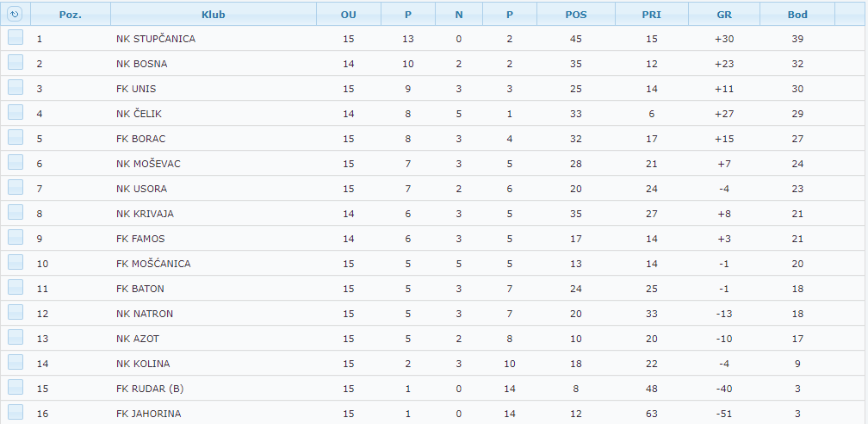Click the NK MOŠEVAC row name
868x424 pixels.
148,164
